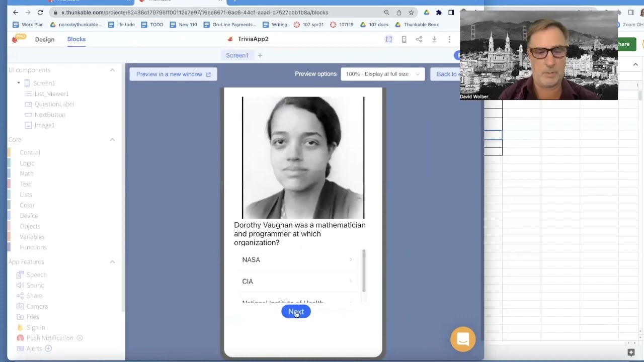
Task: Open the three-dot more options menu
Action: pos(449,39)
